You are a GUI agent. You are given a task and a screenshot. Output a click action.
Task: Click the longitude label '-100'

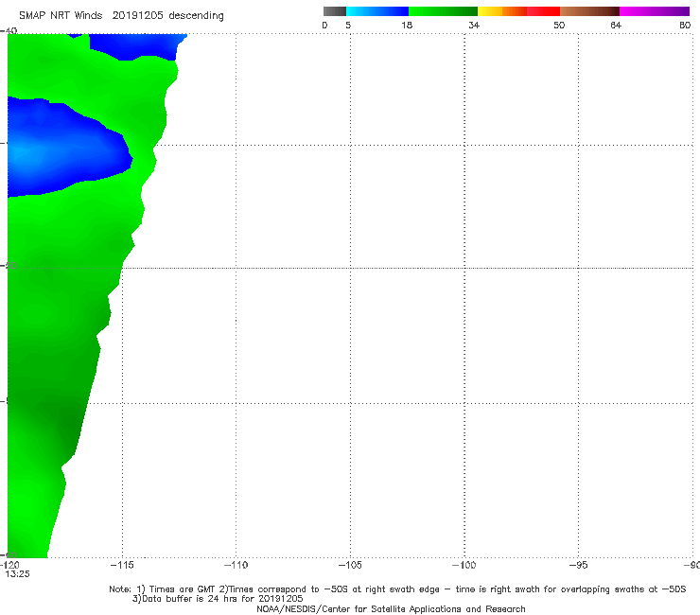[464, 565]
